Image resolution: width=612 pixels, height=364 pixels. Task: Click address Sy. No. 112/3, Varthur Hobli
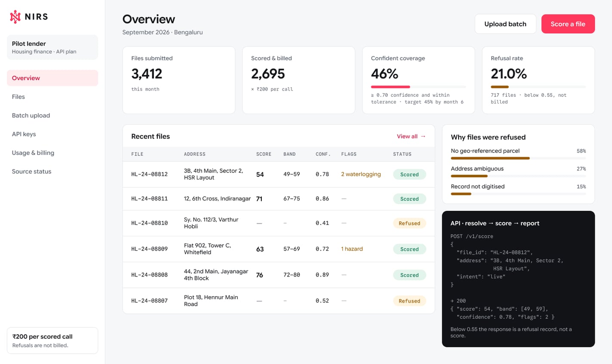coord(211,223)
